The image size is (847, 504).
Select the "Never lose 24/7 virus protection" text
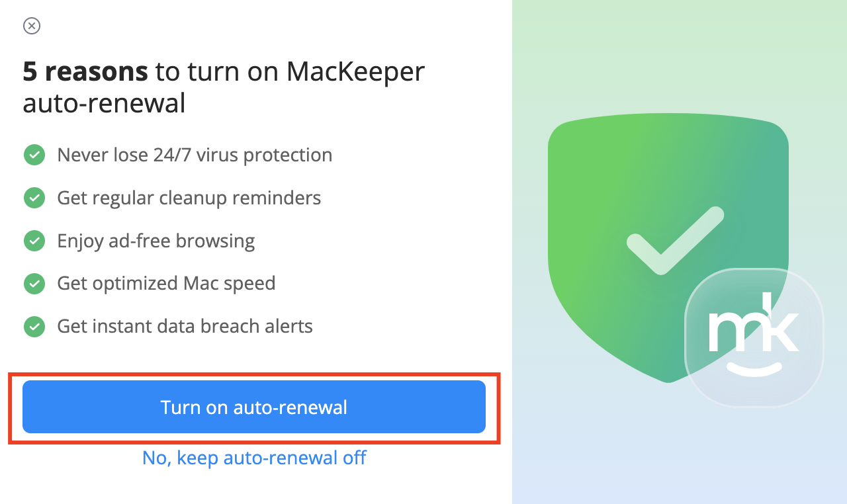pos(195,155)
